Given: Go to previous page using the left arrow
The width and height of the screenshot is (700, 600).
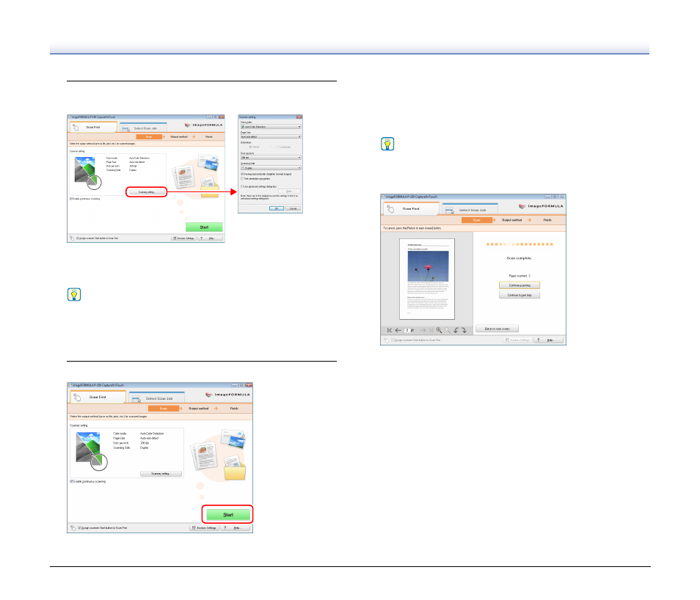Looking at the screenshot, I should (398, 330).
